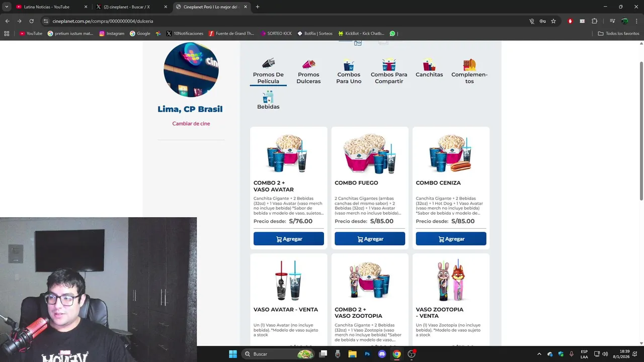Viewport: 644px width, 362px height.
Task: Close the Latina Noticias YouTube tab
Action: click(86, 7)
